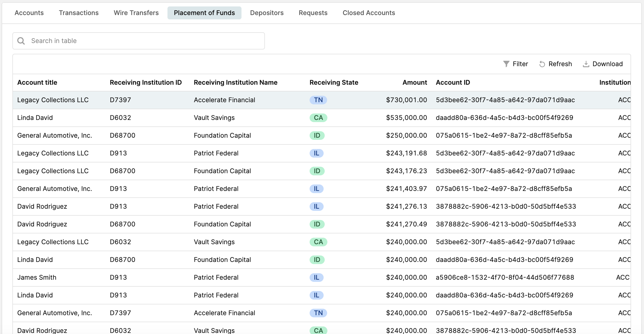Image resolution: width=644 pixels, height=334 pixels.
Task: Click James Smith account title
Action: pos(37,278)
